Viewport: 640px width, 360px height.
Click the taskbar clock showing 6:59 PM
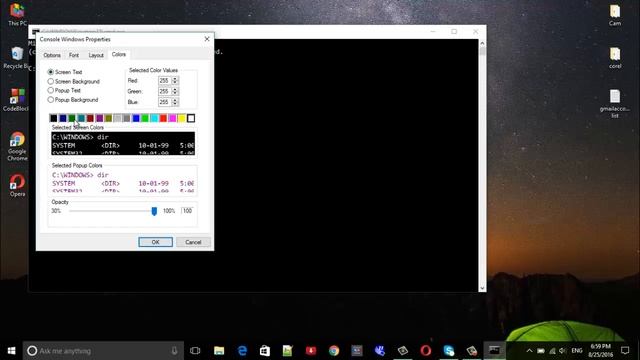[600, 351]
